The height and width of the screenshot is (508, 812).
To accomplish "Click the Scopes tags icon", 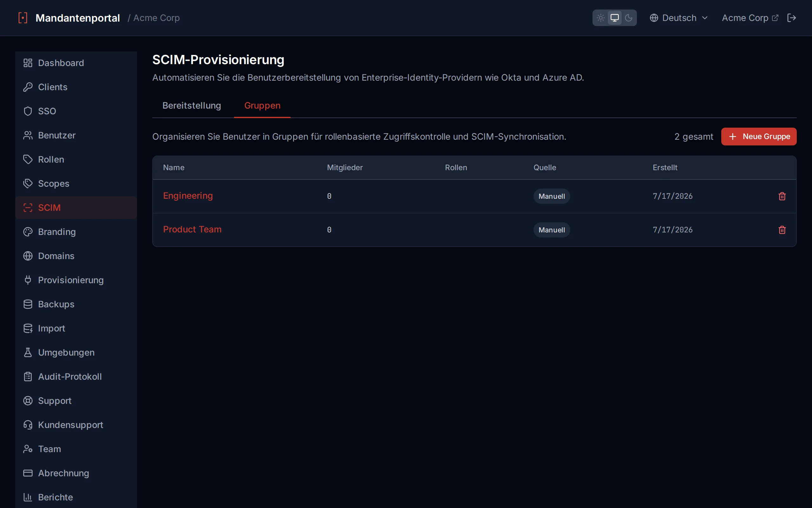I will tap(28, 184).
